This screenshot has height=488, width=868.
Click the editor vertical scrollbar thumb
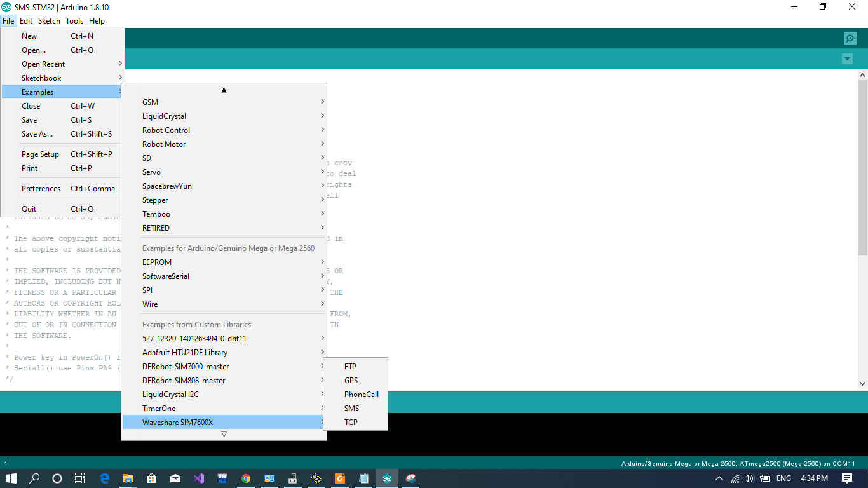[x=862, y=167]
